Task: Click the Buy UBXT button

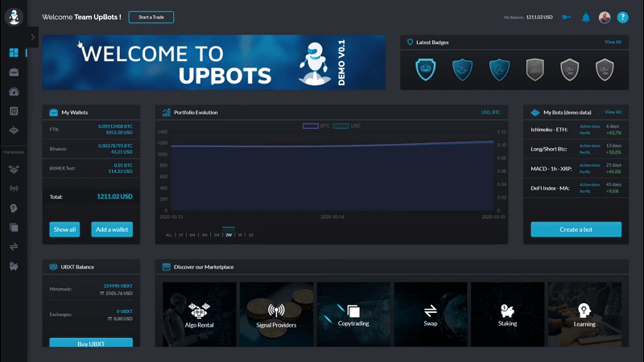Action: (x=91, y=343)
